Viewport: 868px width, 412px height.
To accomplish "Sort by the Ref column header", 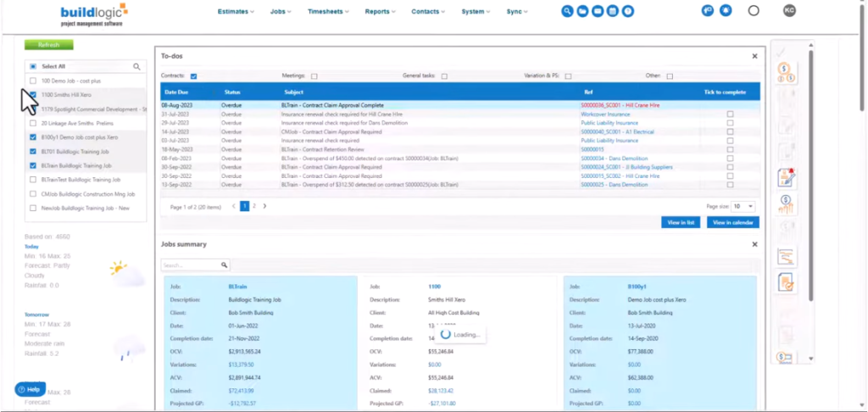I will tap(588, 92).
